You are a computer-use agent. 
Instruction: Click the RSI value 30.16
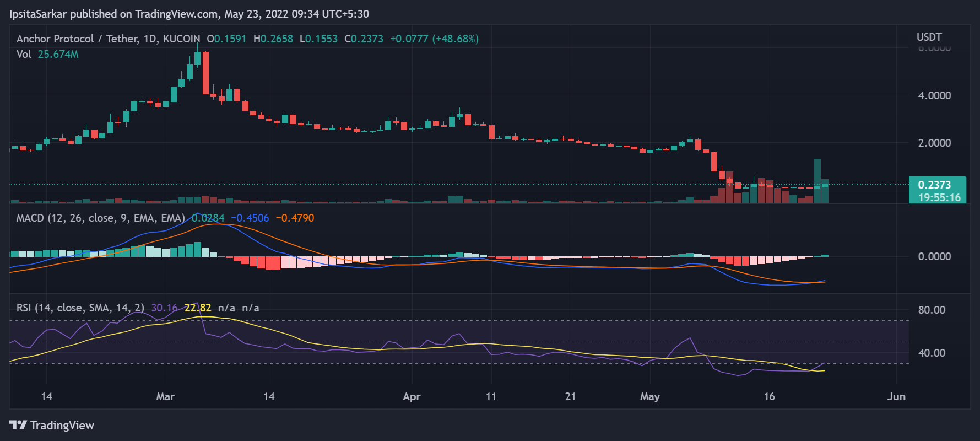click(x=164, y=308)
